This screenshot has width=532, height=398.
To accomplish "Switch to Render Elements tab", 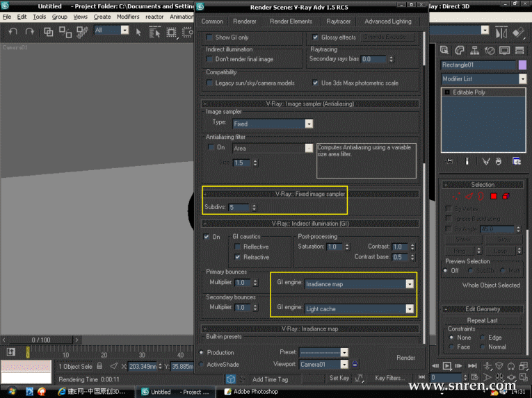I will (x=291, y=22).
